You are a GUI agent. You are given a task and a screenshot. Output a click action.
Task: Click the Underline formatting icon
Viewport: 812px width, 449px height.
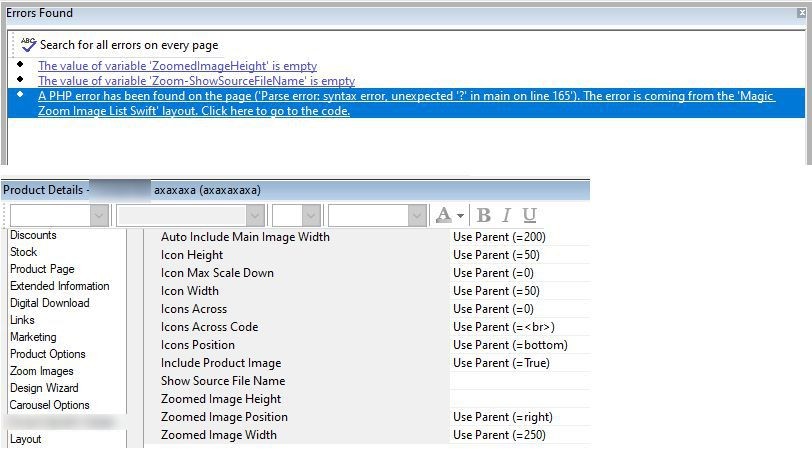point(530,215)
